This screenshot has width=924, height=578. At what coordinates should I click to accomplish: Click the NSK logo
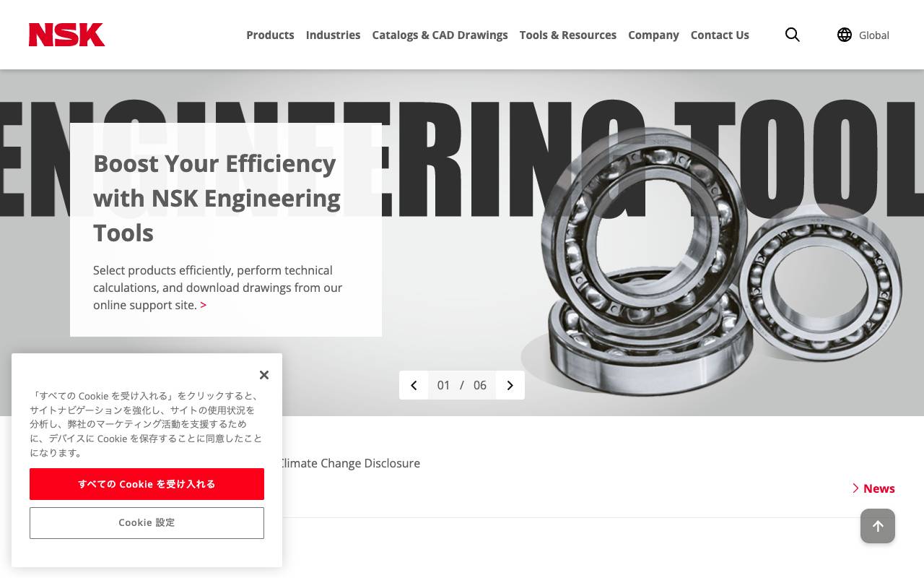point(66,35)
